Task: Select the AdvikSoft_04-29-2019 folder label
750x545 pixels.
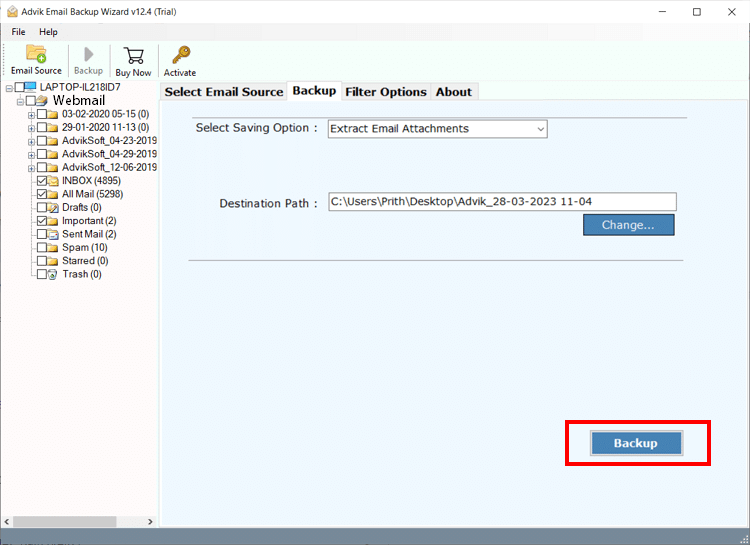Action: pos(109,154)
